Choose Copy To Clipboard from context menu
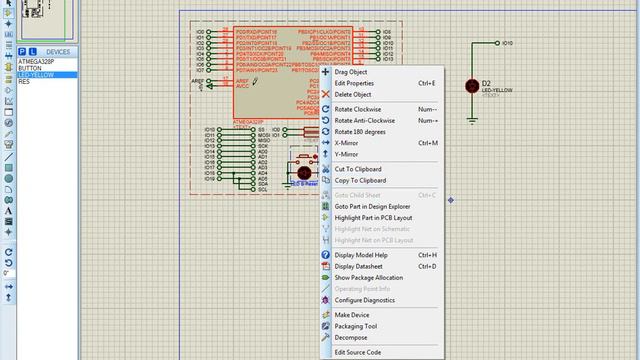This screenshot has height=360, width=640. (382, 180)
